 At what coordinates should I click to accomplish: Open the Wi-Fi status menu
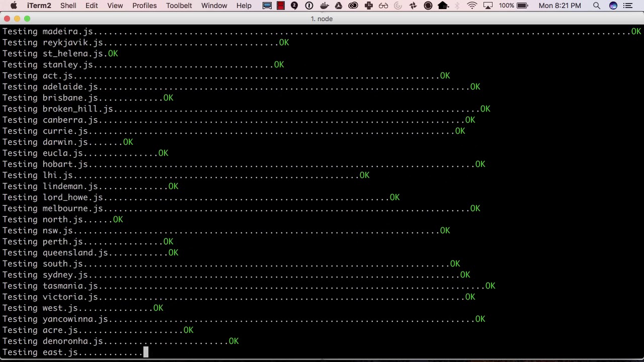[x=472, y=6]
